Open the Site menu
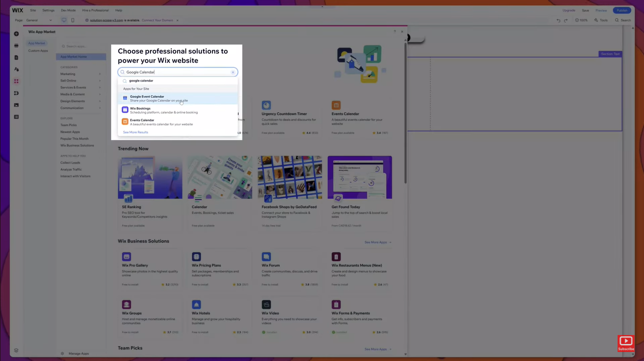This screenshot has width=644, height=361. pyautogui.click(x=33, y=10)
